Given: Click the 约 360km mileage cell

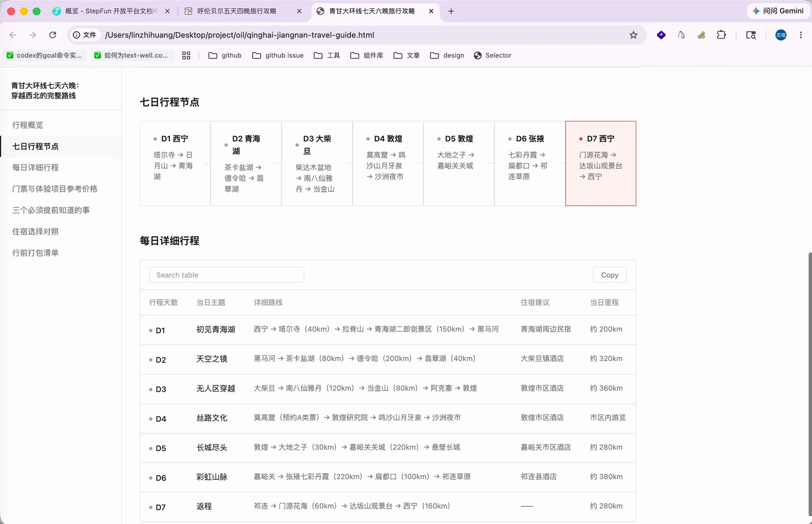Looking at the screenshot, I should click(x=606, y=388).
